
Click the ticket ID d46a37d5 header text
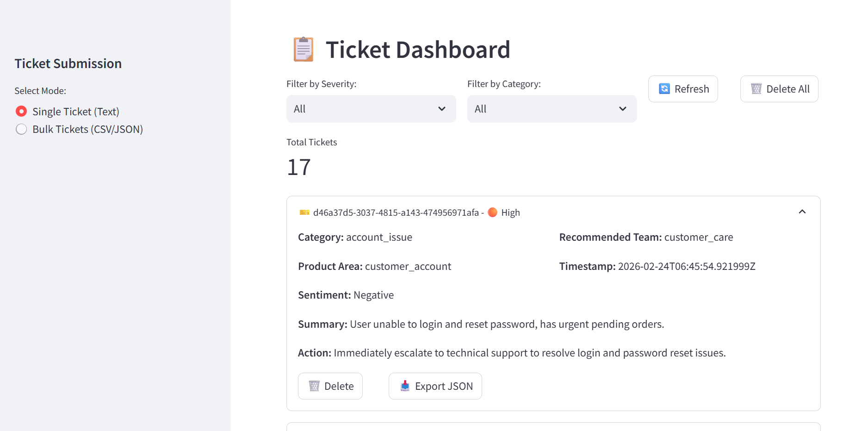click(x=396, y=212)
